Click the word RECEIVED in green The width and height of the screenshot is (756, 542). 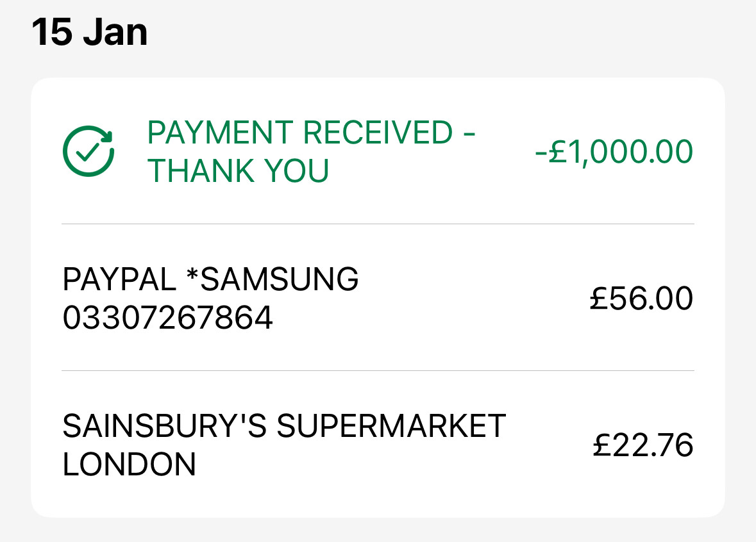coord(378,133)
